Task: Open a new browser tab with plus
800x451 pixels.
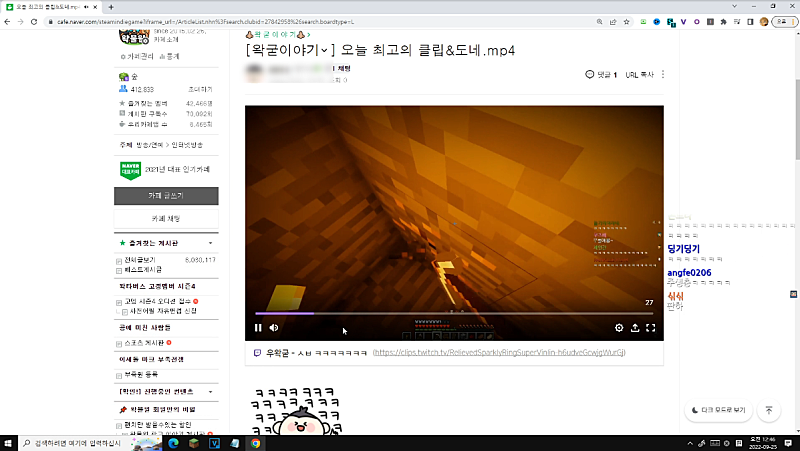Action: click(111, 7)
